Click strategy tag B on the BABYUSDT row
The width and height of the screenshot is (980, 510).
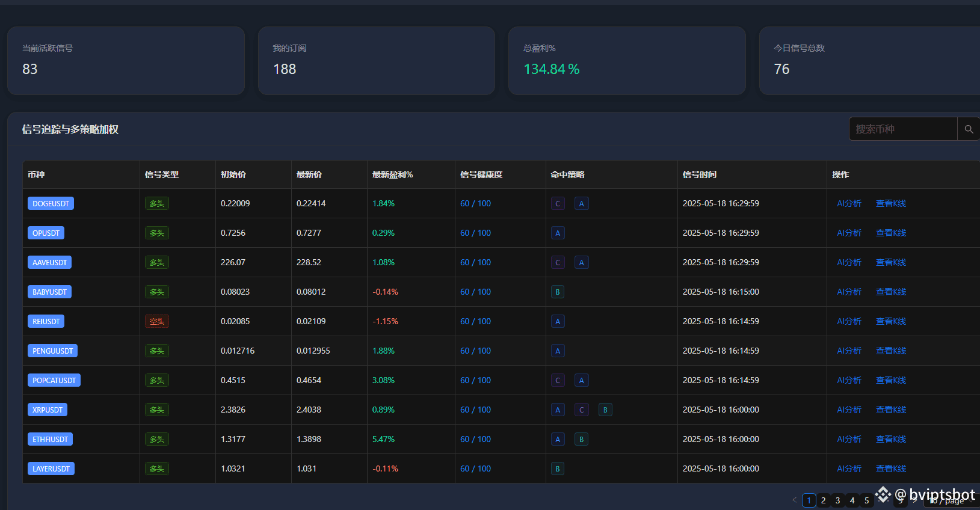pos(558,292)
